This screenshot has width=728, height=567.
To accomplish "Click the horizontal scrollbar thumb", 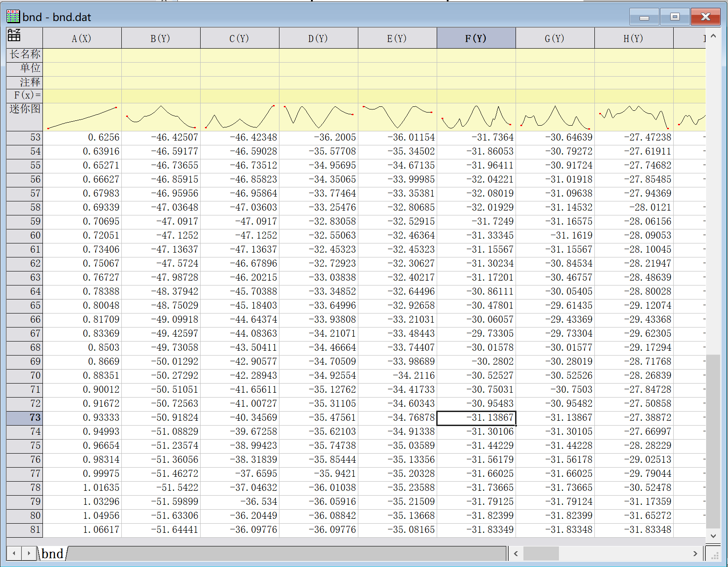I will [x=541, y=553].
